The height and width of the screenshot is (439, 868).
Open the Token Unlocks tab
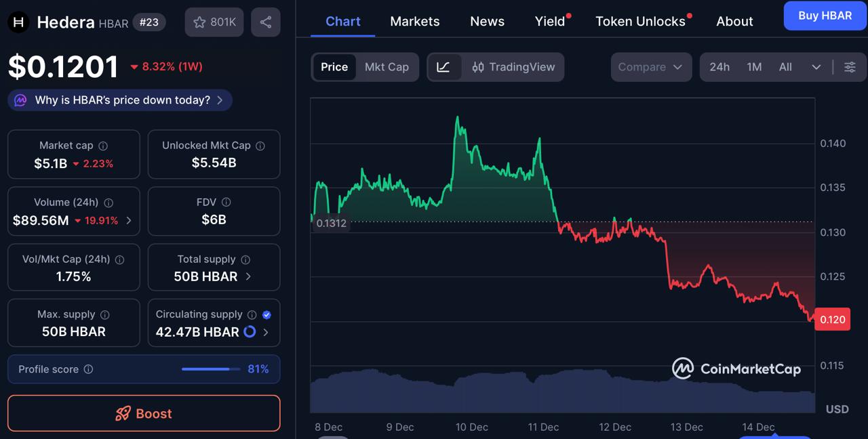(x=639, y=21)
